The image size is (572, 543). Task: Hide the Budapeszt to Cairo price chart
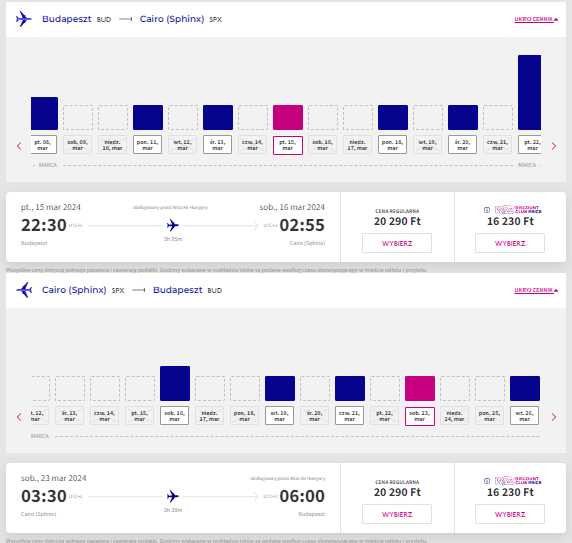coord(536,19)
